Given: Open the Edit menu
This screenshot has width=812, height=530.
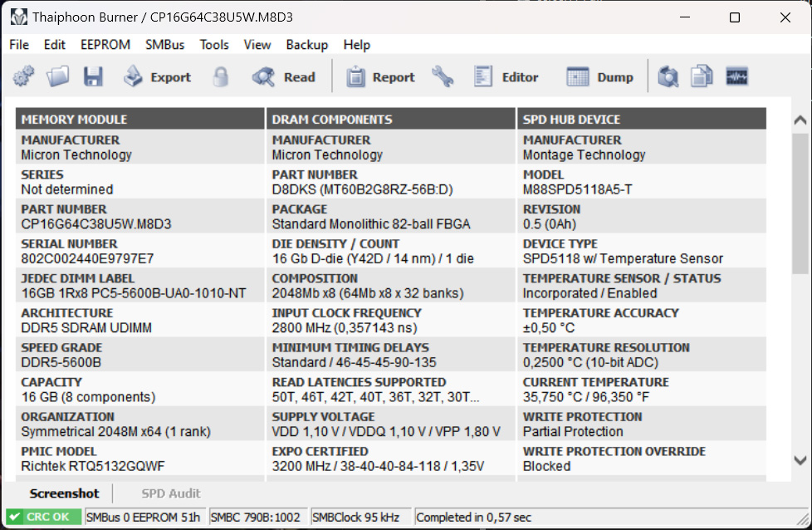Looking at the screenshot, I should pos(54,45).
